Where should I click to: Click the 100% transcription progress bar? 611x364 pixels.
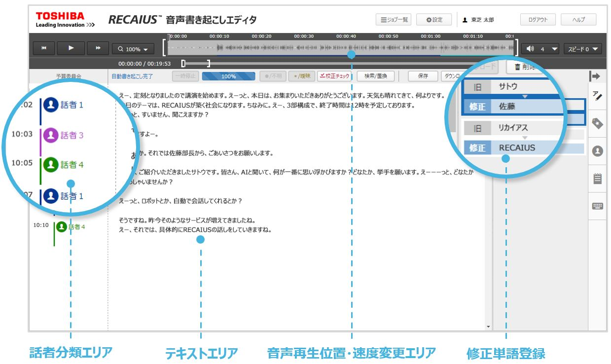228,76
